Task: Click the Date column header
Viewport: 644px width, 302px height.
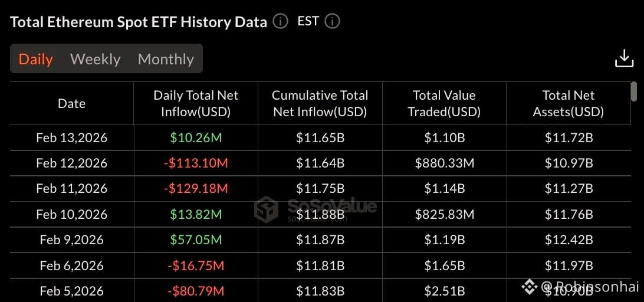Action: [x=72, y=104]
